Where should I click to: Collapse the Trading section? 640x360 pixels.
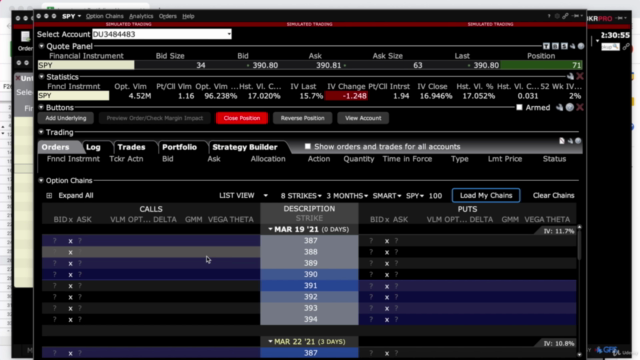point(41,132)
